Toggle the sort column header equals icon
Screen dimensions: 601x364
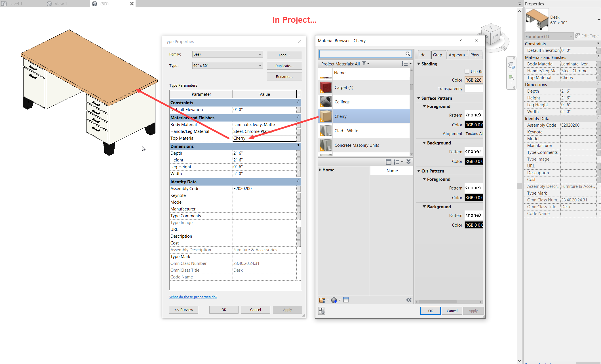[298, 94]
